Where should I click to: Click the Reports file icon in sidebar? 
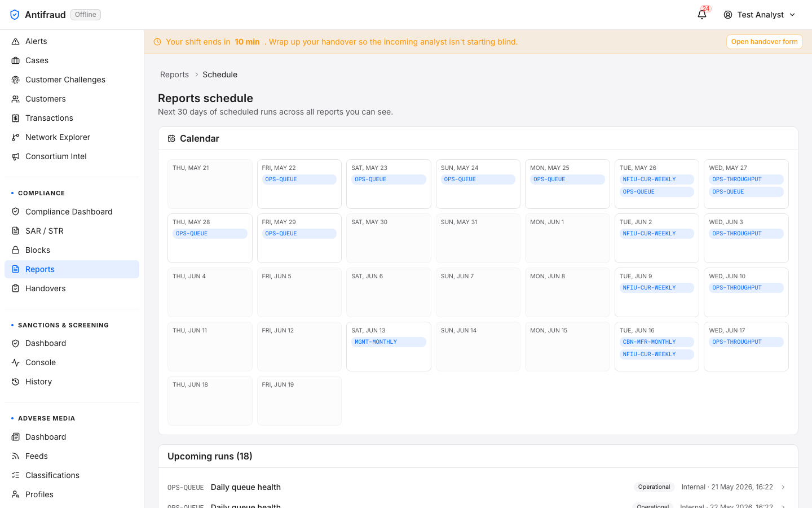(x=16, y=269)
